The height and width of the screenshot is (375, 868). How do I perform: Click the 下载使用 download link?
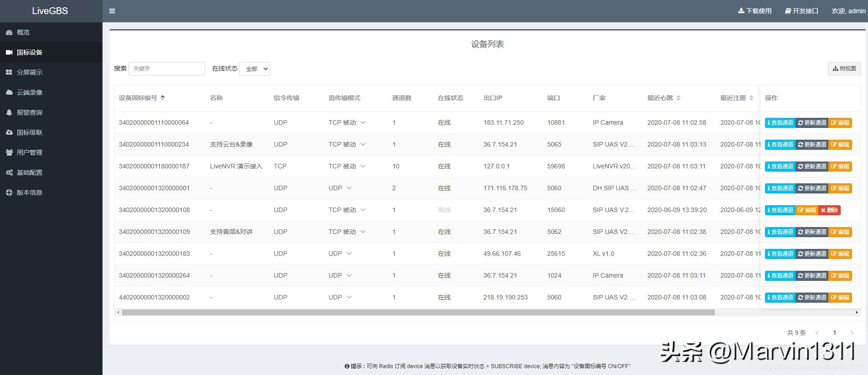coord(755,11)
